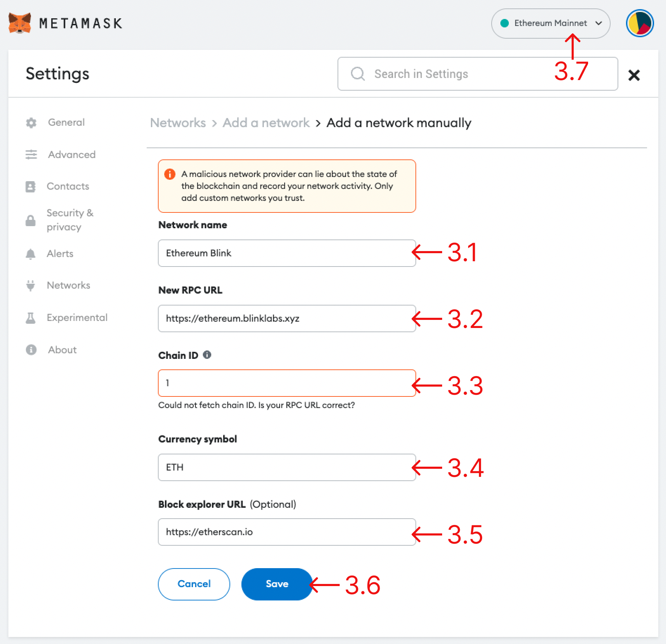Click the search magnifier icon
Screen dimensions: 666x644
358,74
